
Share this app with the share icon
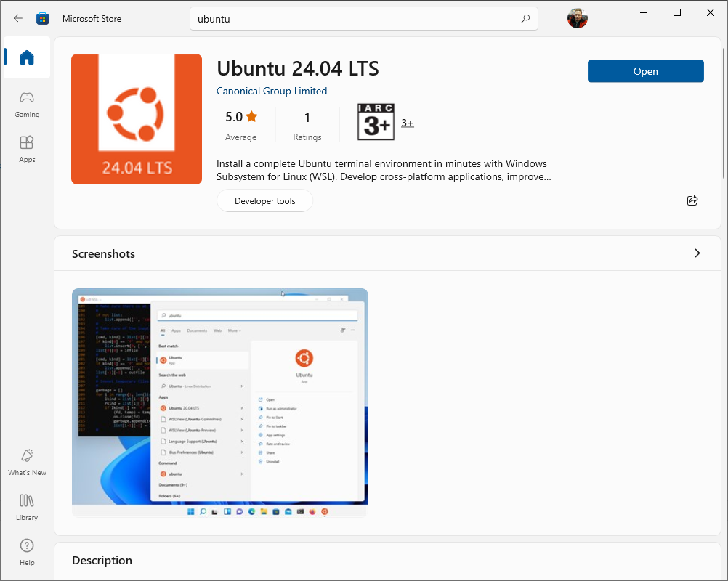pos(692,200)
